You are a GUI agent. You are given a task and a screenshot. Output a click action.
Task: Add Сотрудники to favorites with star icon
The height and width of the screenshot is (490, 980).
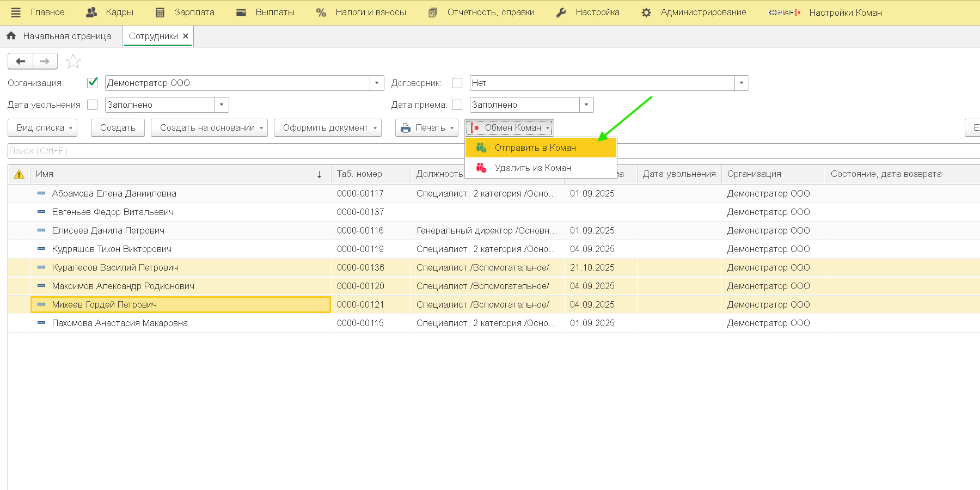tap(73, 62)
